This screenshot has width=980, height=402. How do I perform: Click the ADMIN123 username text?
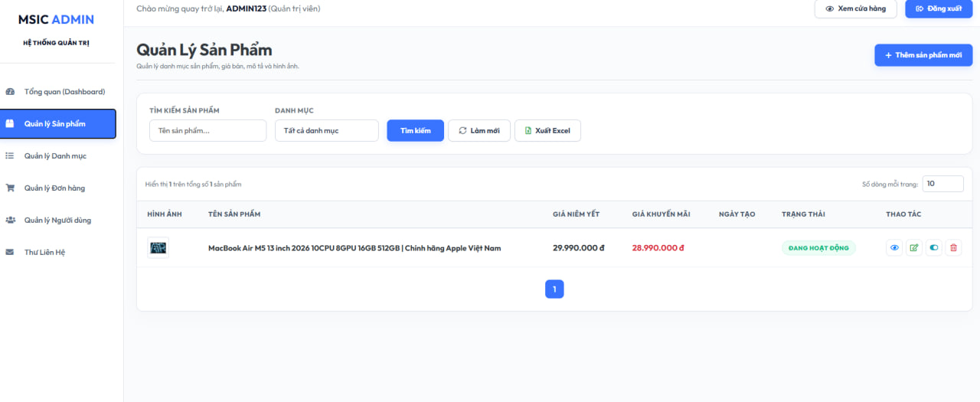(x=247, y=8)
